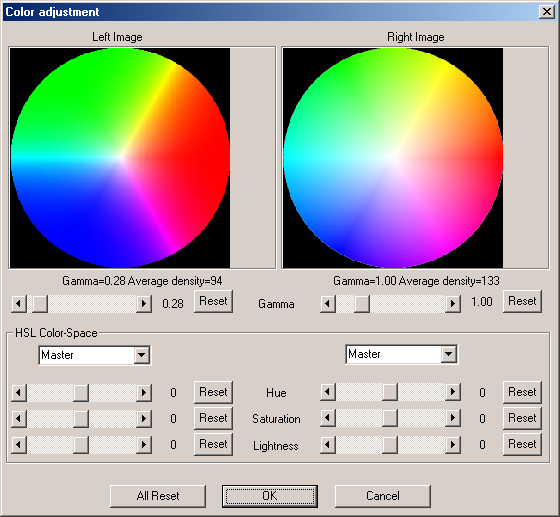Close the Color adjustment dialog
560x517 pixels.
pyautogui.click(x=546, y=12)
